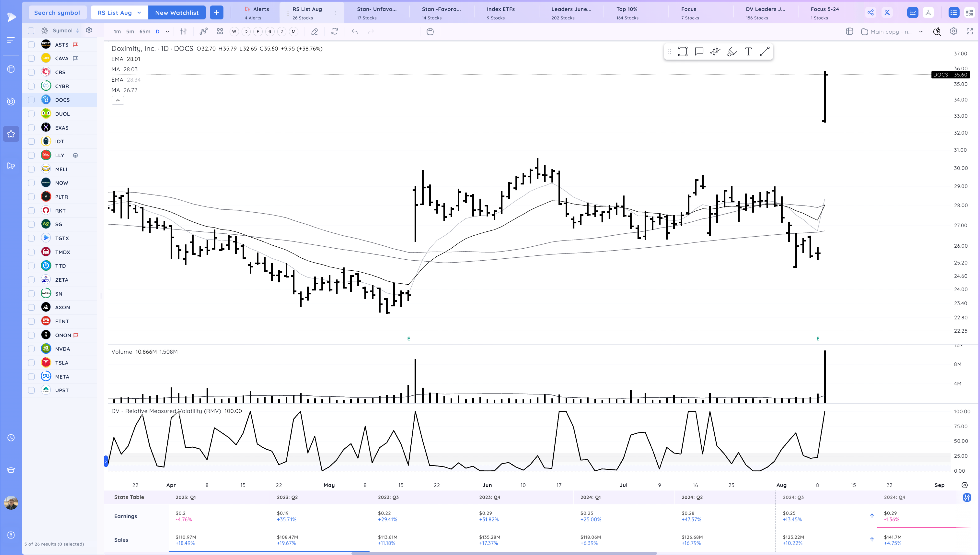Click the share icon in top bar

[870, 13]
